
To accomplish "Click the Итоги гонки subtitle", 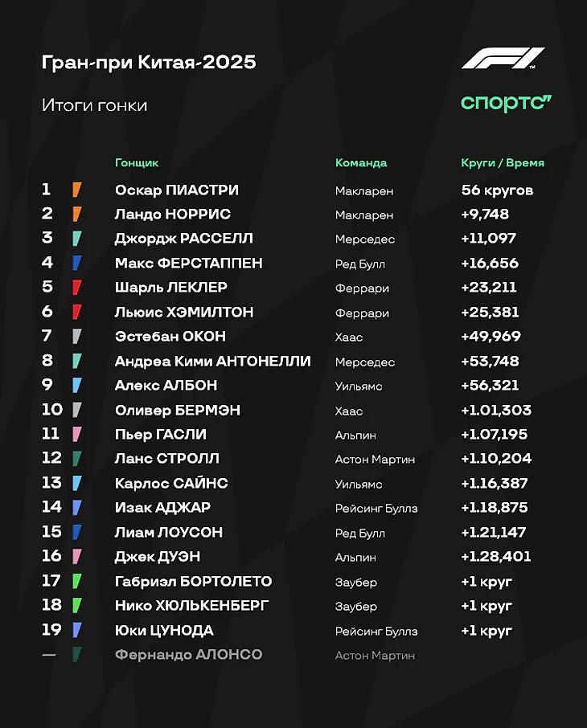I will pos(94,105).
